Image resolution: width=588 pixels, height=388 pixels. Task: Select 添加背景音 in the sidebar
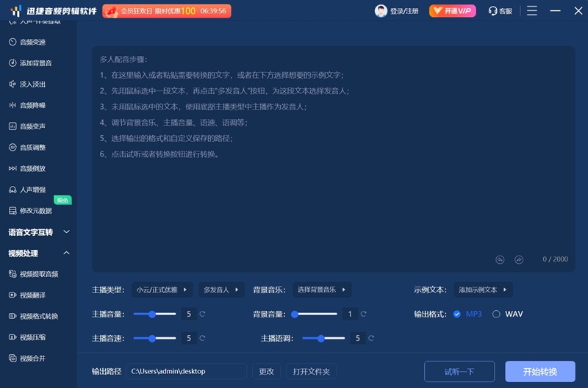point(35,63)
